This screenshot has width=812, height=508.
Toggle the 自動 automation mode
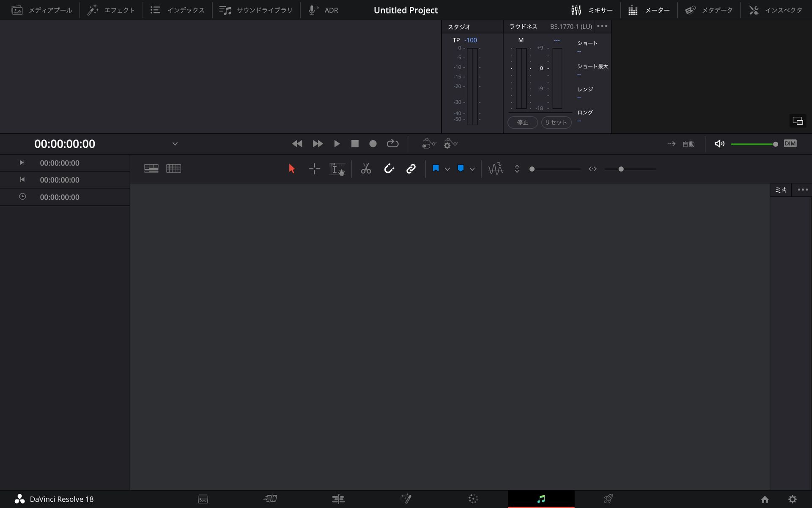(688, 144)
